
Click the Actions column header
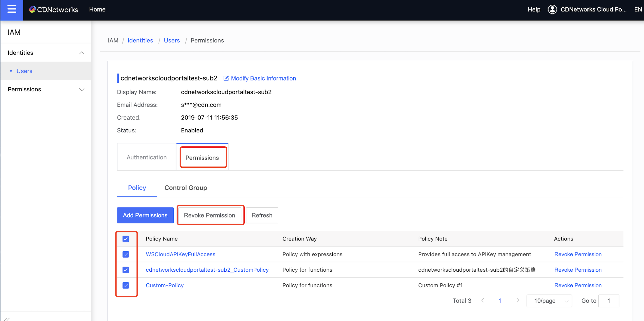563,239
